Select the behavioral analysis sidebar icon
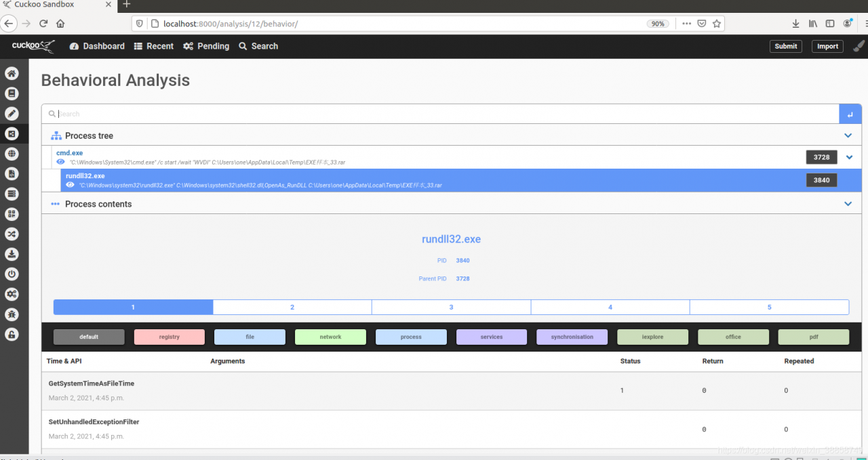The width and height of the screenshot is (868, 460). (x=12, y=133)
